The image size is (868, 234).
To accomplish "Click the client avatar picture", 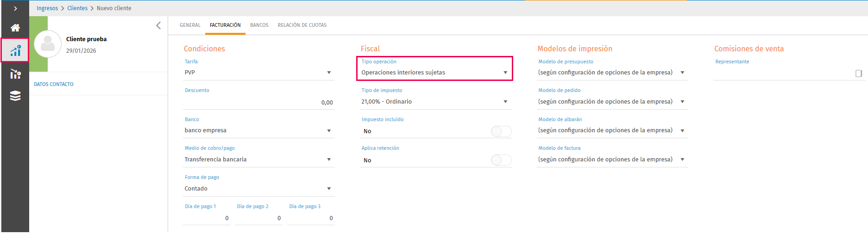I will (x=48, y=44).
